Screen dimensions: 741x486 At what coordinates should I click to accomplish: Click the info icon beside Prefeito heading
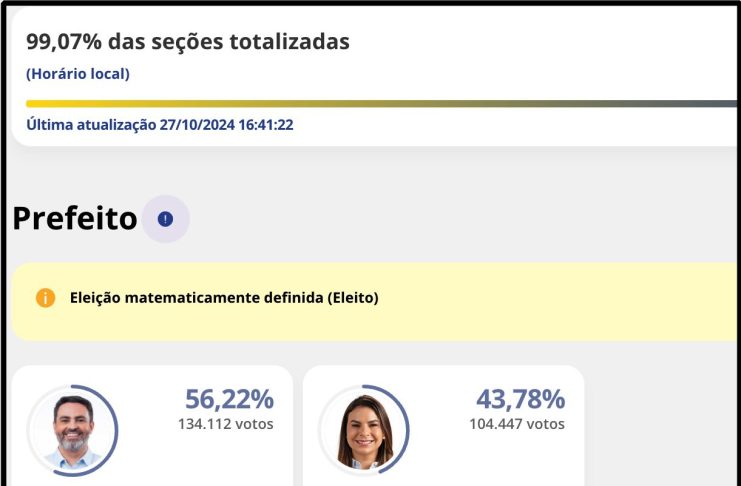[x=166, y=219]
